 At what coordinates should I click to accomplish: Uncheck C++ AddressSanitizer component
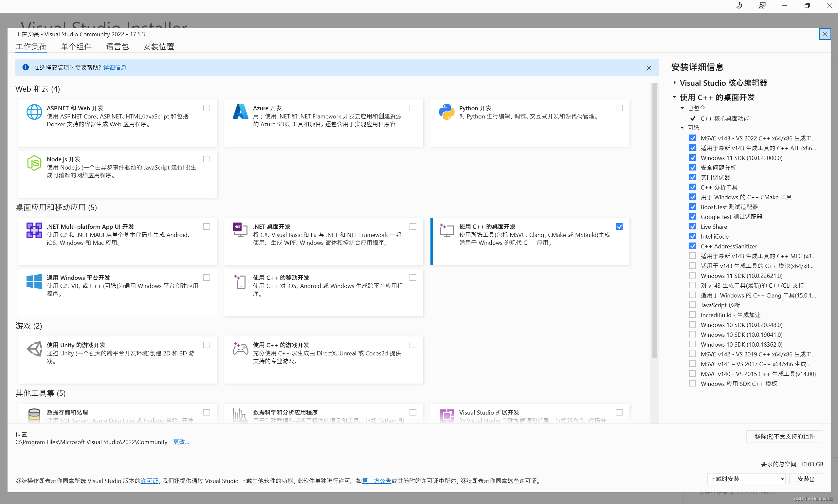(692, 246)
